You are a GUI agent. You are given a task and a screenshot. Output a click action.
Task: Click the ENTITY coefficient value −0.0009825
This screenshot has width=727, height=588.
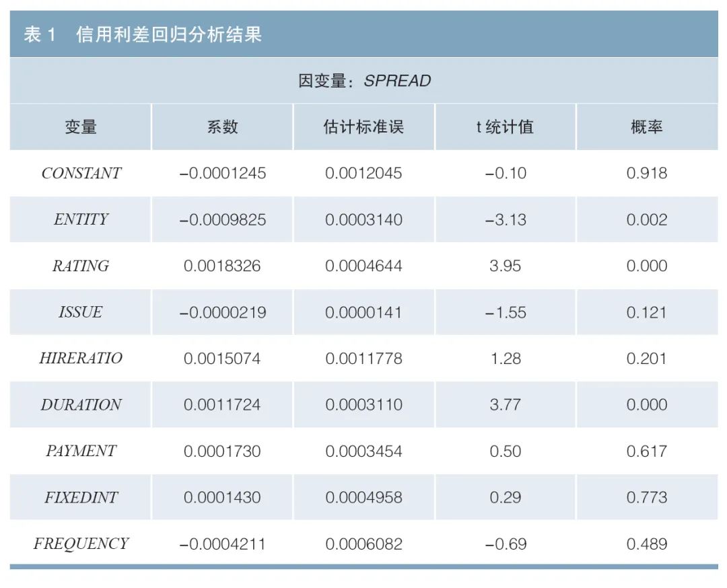[x=222, y=219]
